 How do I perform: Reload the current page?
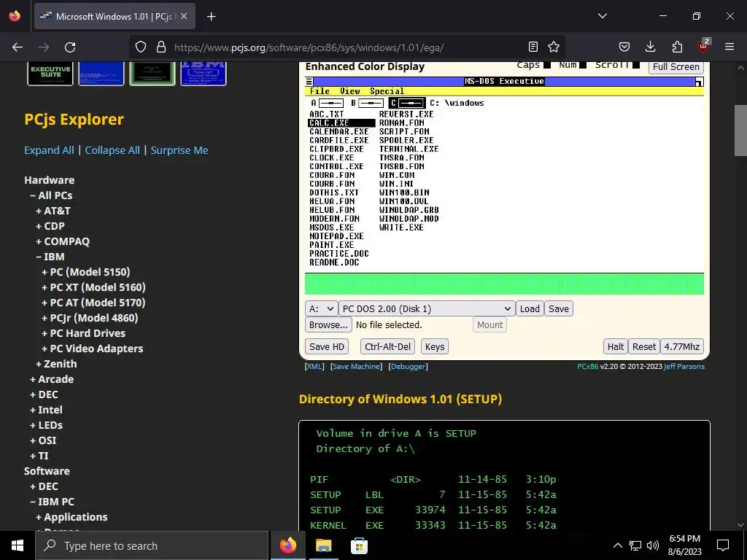click(70, 47)
